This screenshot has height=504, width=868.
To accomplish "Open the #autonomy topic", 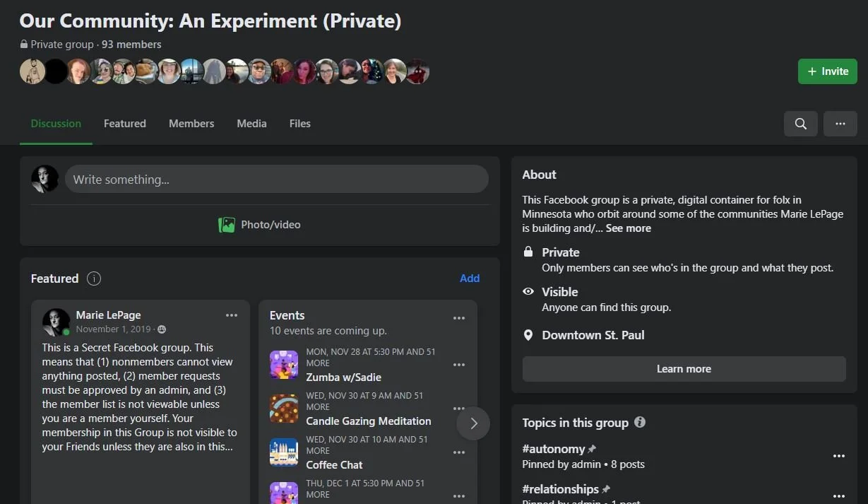I will click(x=554, y=449).
